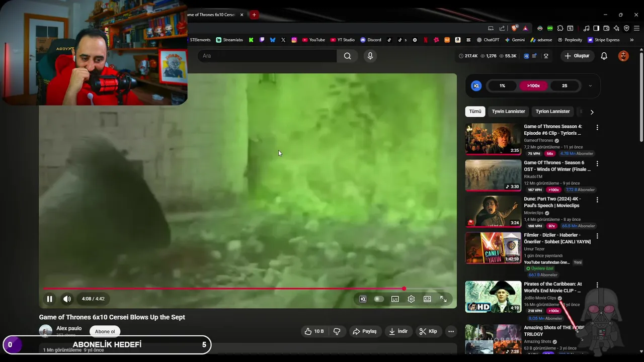Open the Gemini bookmark
The image size is (644, 362).
click(x=515, y=40)
